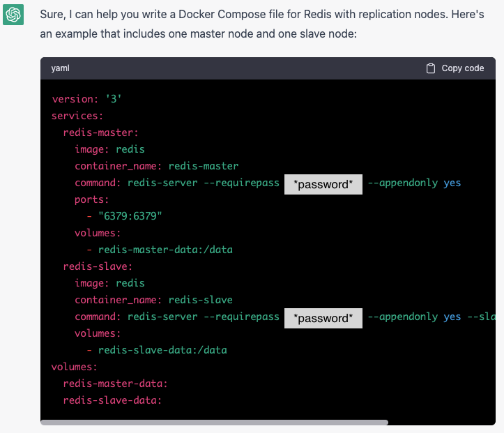Click the top-level "volumes:" key at bottom
This screenshot has width=504, height=433.
pyautogui.click(x=75, y=367)
